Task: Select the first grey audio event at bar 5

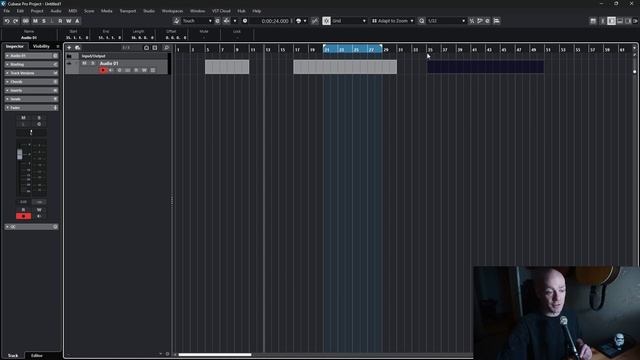Action: tap(227, 67)
